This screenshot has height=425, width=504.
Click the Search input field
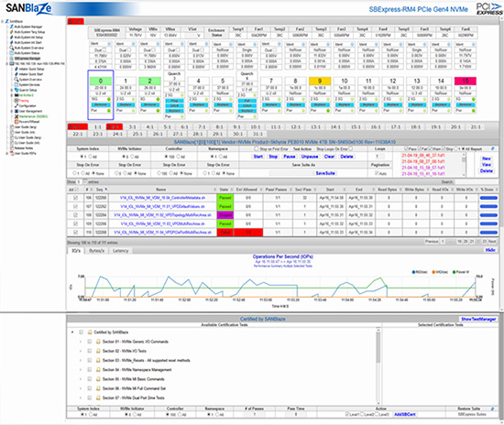tap(476, 182)
